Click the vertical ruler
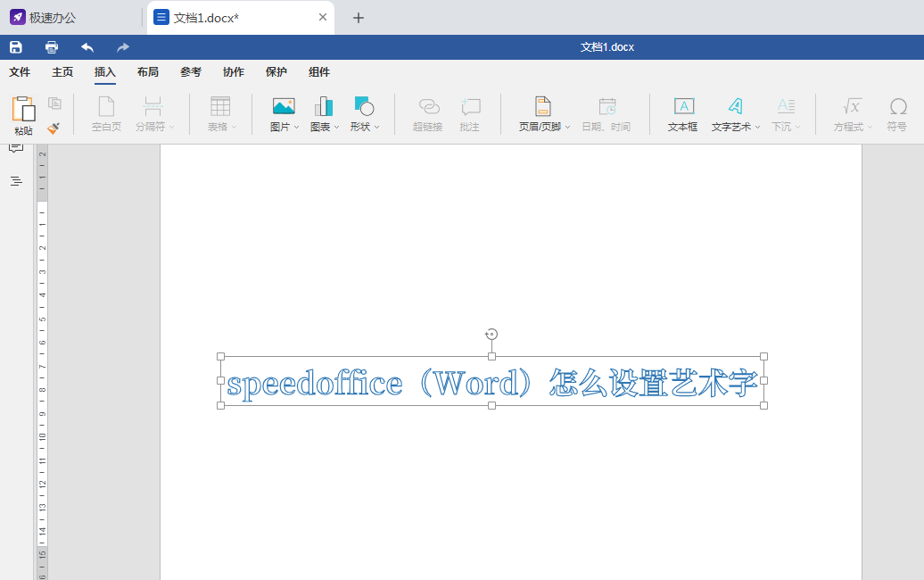924x580 pixels. (42, 362)
